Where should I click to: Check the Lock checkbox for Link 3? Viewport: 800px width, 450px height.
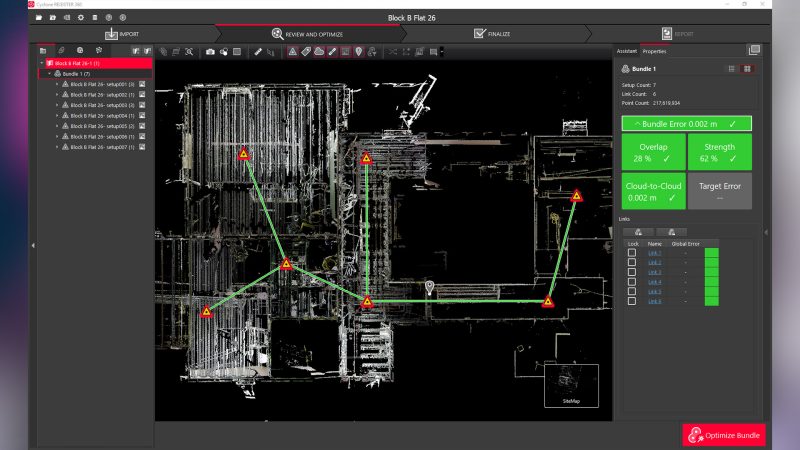[632, 272]
